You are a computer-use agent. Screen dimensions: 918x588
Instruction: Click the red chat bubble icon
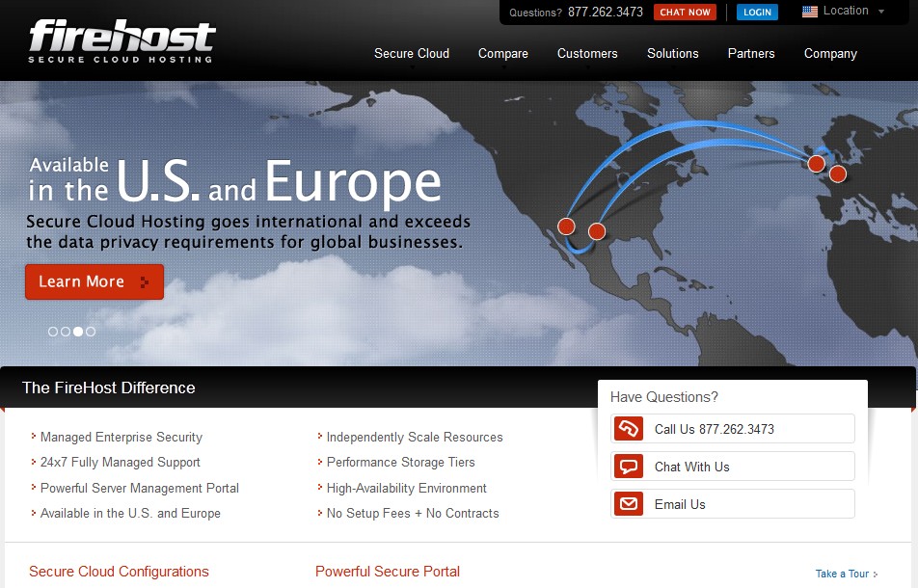point(628,467)
